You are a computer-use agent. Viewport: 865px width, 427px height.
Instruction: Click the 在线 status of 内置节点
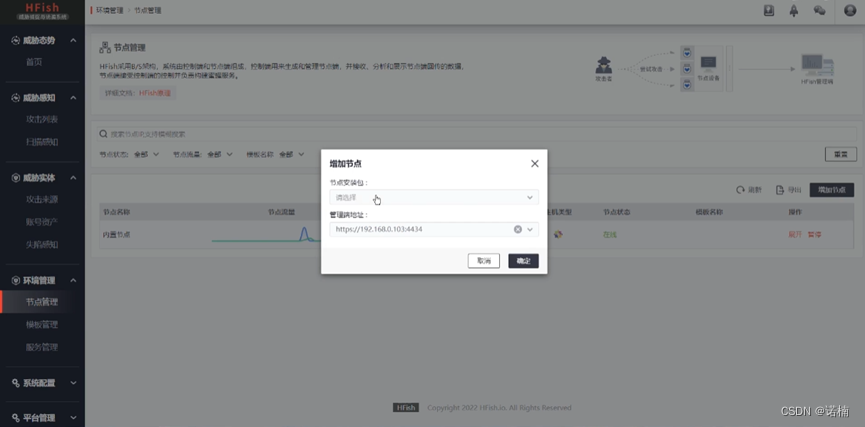coord(610,234)
